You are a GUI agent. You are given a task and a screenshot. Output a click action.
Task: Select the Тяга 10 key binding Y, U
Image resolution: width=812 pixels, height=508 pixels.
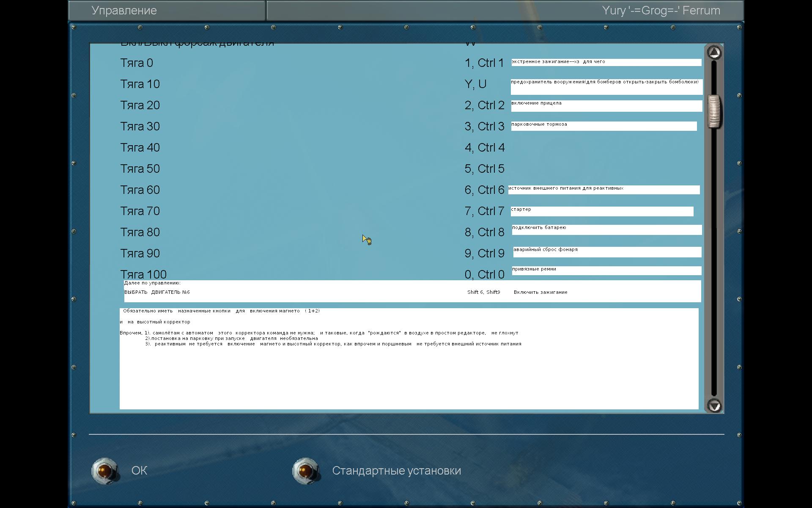(x=475, y=84)
